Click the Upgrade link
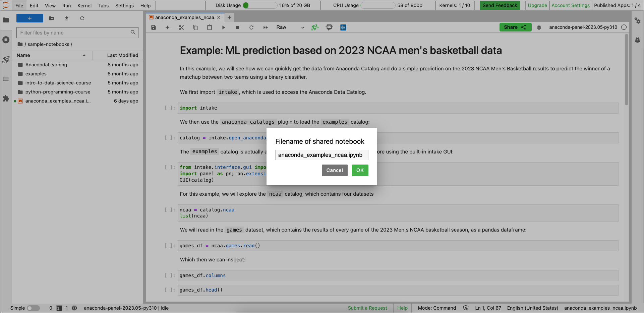 [537, 5]
